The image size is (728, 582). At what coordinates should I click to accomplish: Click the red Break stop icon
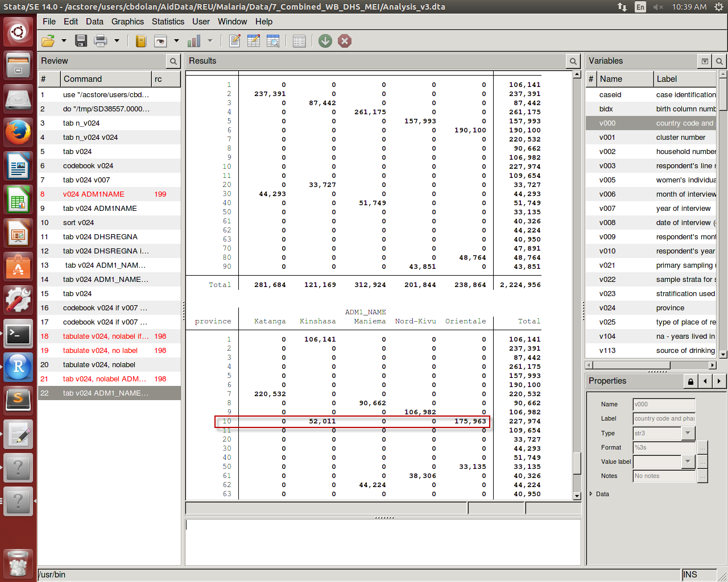coord(345,41)
